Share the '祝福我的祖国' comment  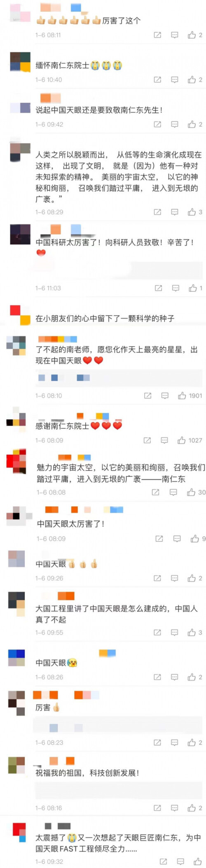click(157, 808)
